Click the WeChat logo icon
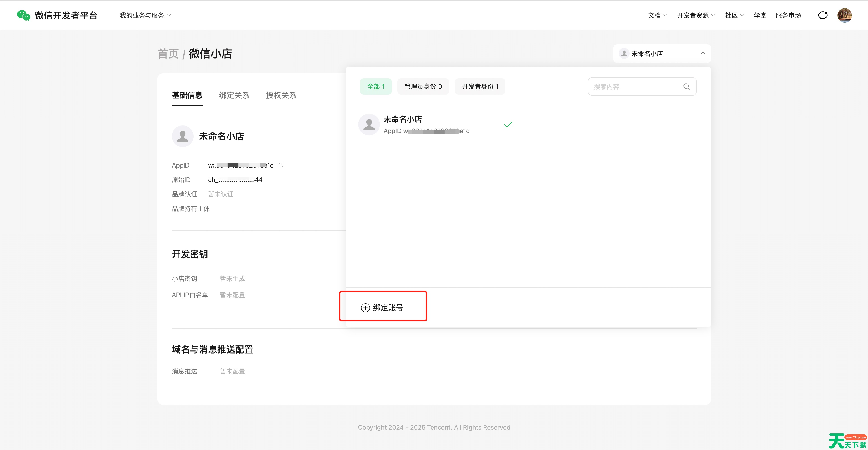The height and width of the screenshot is (450, 868). 23,15
